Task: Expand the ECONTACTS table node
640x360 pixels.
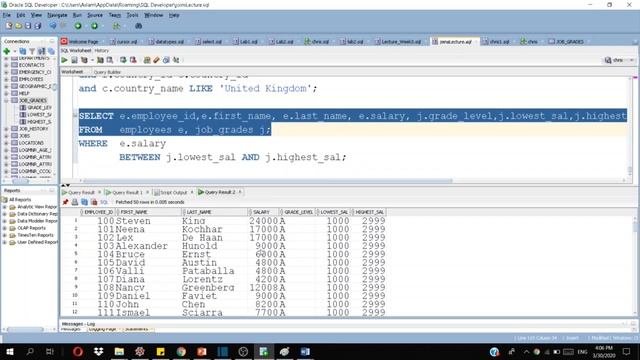Action: click(x=6, y=65)
